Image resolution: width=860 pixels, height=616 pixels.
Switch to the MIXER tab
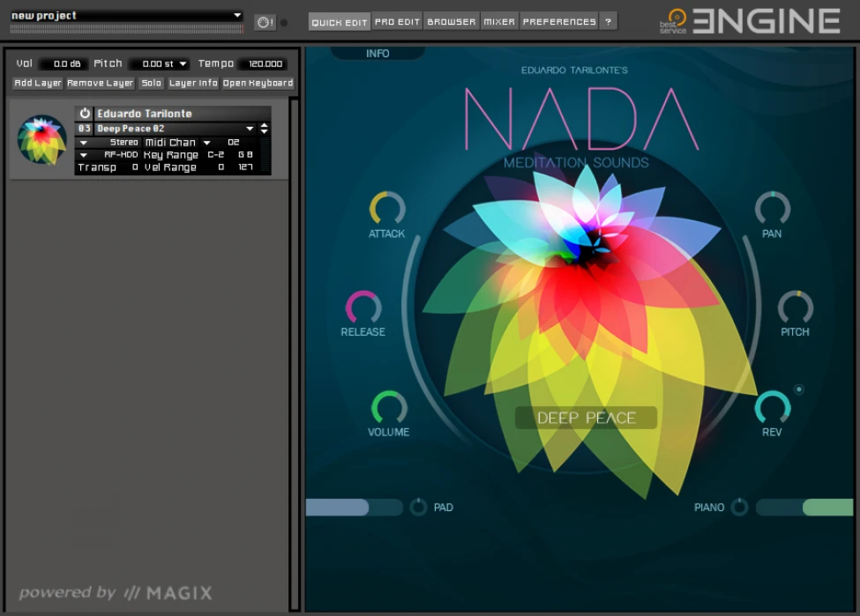499,21
